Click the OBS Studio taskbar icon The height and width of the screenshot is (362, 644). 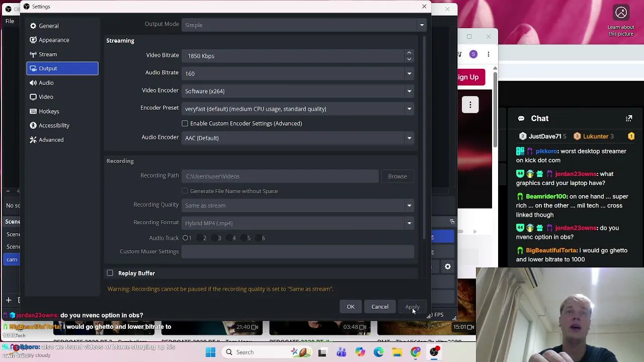point(434,352)
